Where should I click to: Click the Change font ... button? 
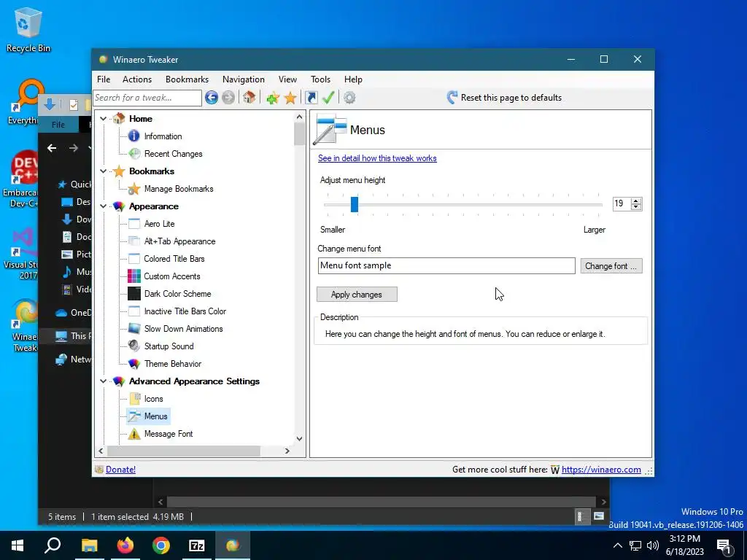(x=611, y=265)
